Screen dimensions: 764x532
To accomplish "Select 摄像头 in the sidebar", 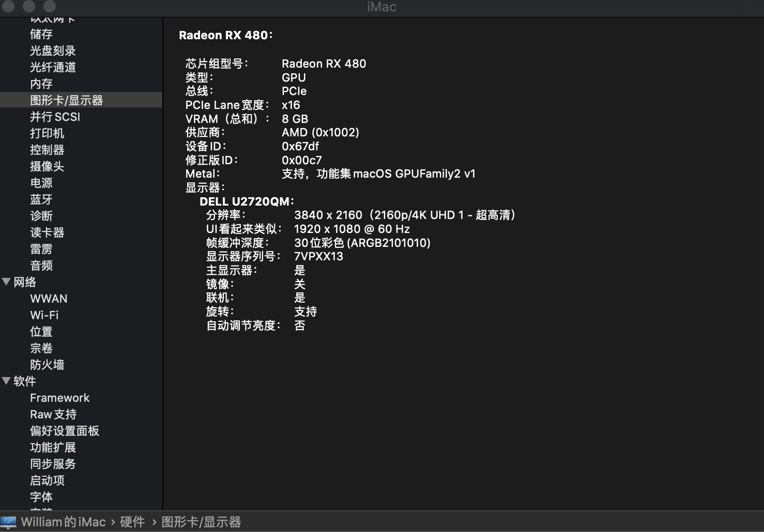I will pos(47,166).
